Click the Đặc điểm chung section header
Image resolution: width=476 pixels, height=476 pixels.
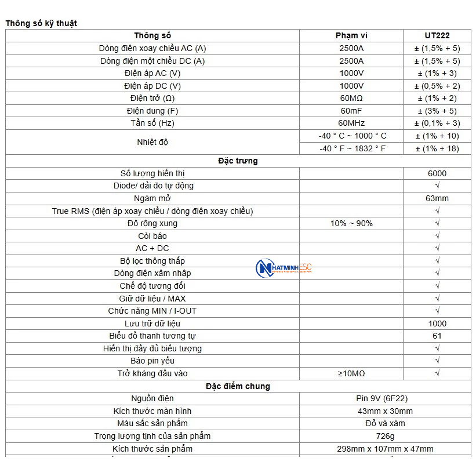(238, 386)
